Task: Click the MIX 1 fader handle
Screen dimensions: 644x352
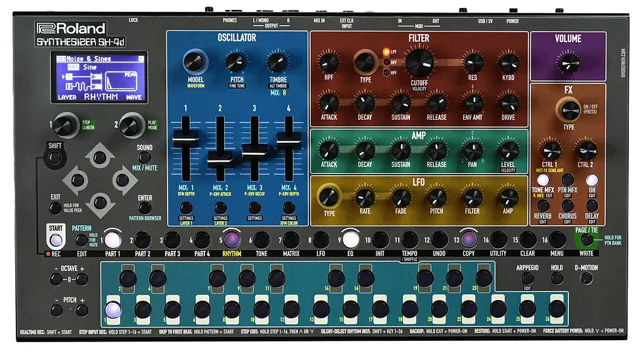Action: click(x=185, y=139)
